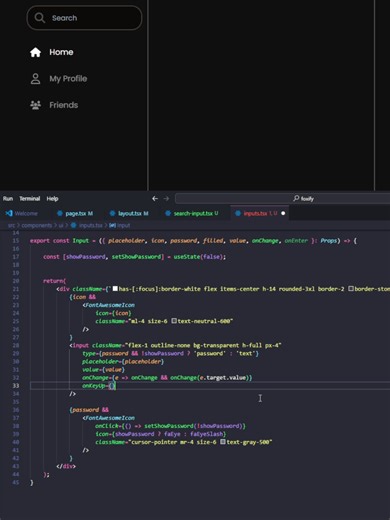This screenshot has width=390, height=520.
Task: Click 'faEyeSlash' on line 39
Action: pos(206,434)
